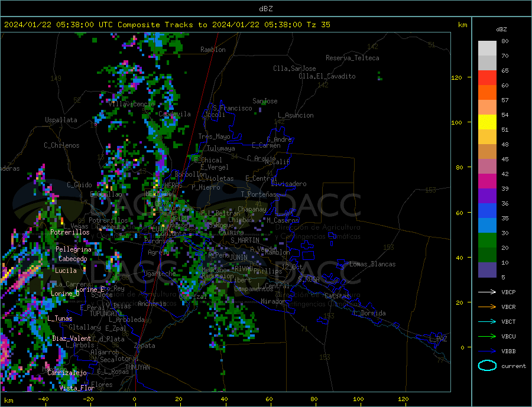Click the '-40' tick on the bottom km axis
Viewport: 532px width, 407px height.
[x=43, y=399]
